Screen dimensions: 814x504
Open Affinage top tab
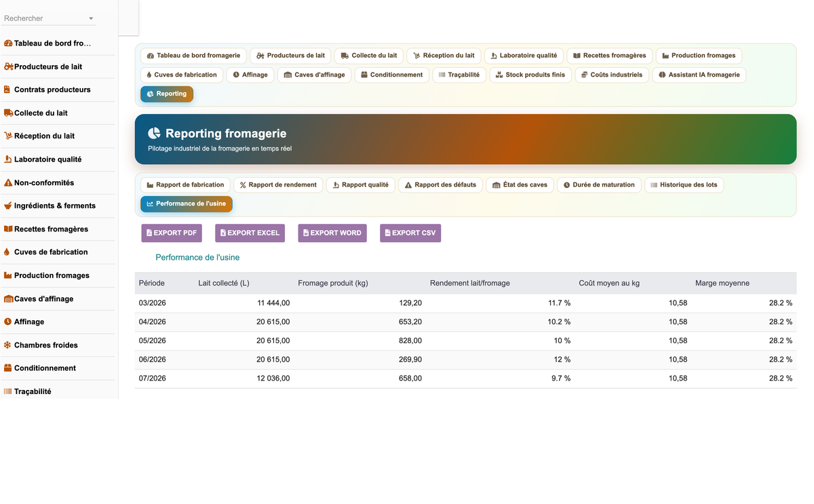tap(250, 75)
